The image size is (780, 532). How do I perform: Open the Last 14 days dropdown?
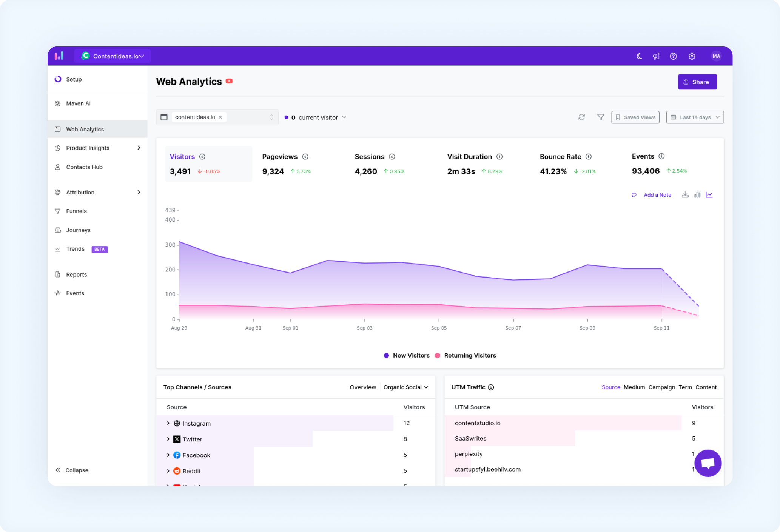click(x=695, y=117)
